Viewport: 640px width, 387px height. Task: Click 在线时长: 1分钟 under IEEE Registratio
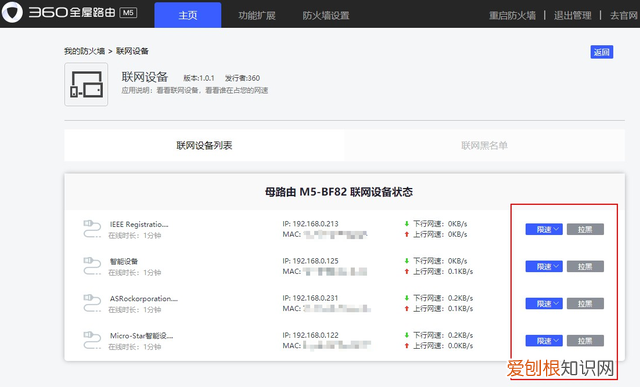tap(135, 236)
